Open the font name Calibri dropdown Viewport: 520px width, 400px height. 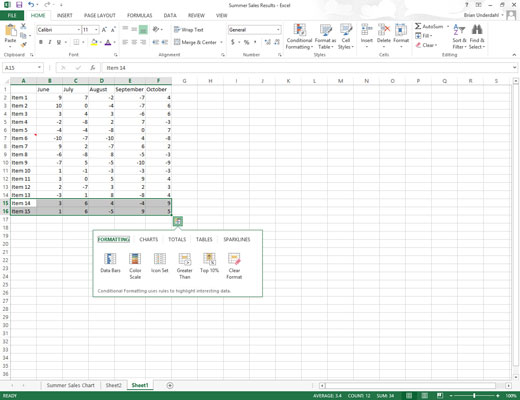79,30
